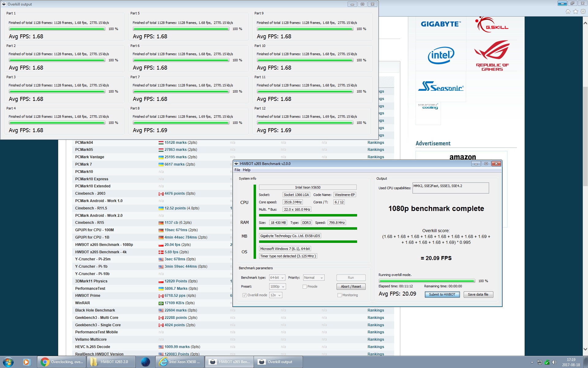Open Rankings link for PCMark04
The width and height of the screenshot is (588, 368).
376,143
